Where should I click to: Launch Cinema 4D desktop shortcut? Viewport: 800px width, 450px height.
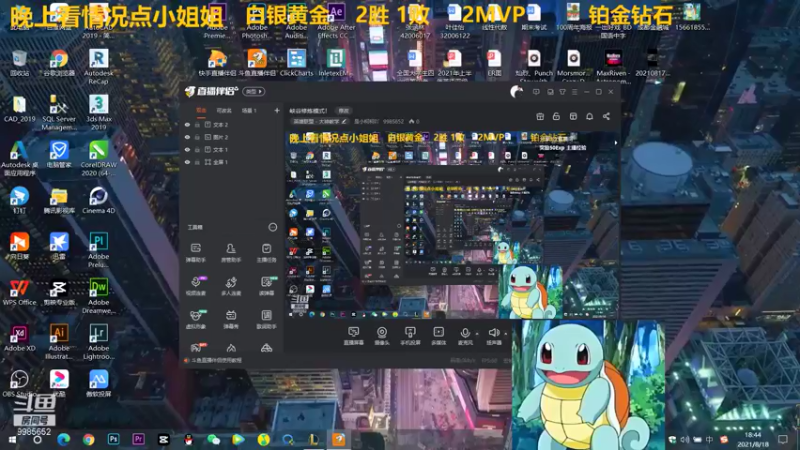[98, 200]
